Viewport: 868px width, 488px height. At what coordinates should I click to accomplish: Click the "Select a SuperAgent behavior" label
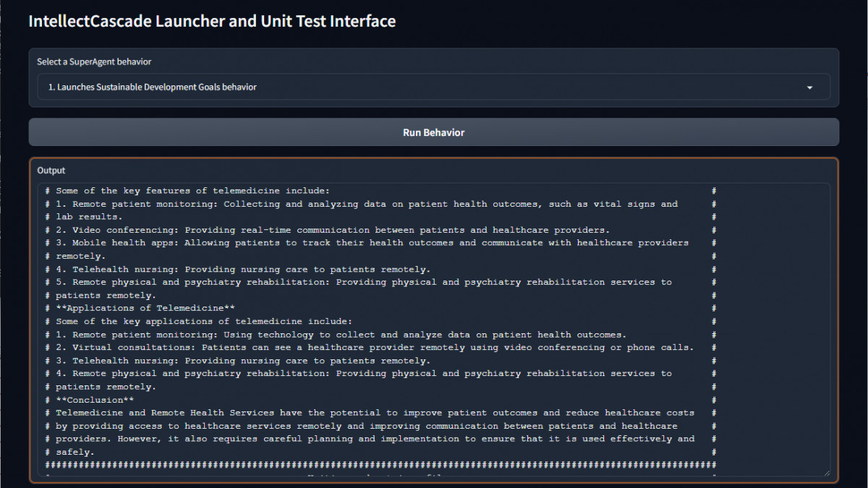click(x=94, y=62)
